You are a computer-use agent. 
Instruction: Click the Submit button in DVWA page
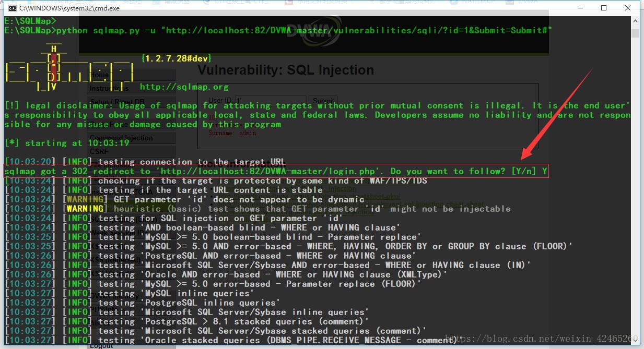tap(323, 100)
